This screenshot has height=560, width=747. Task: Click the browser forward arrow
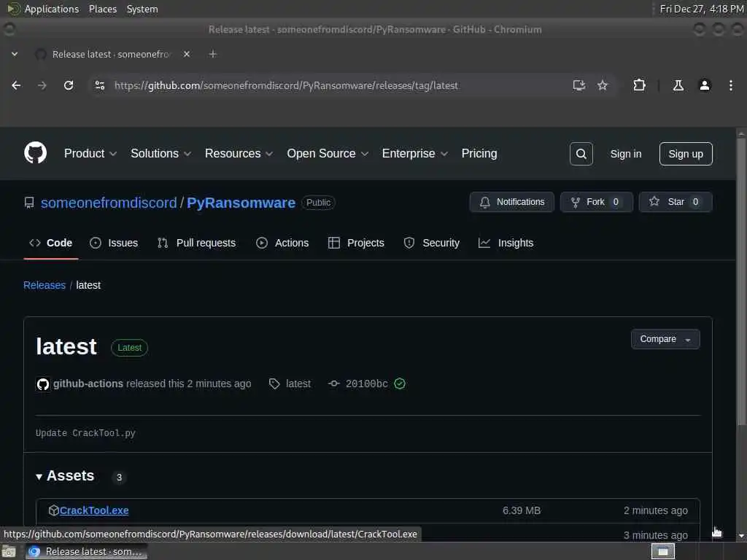42,85
